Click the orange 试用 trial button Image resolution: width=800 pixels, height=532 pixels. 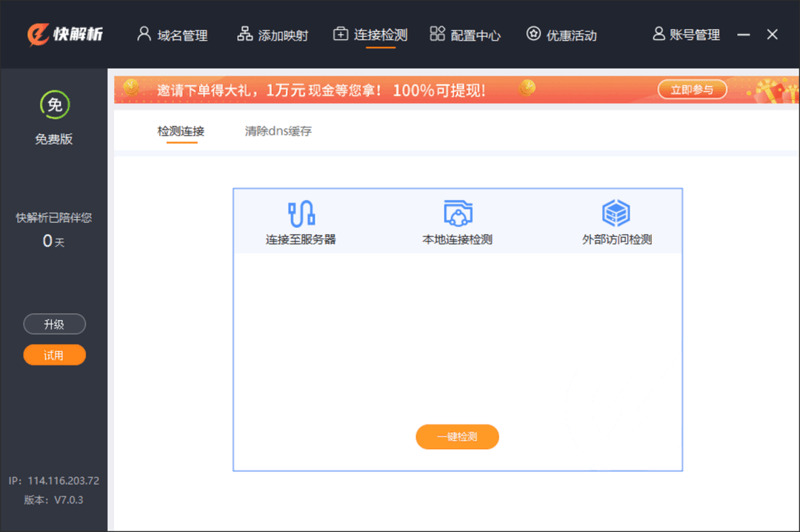[x=54, y=354]
